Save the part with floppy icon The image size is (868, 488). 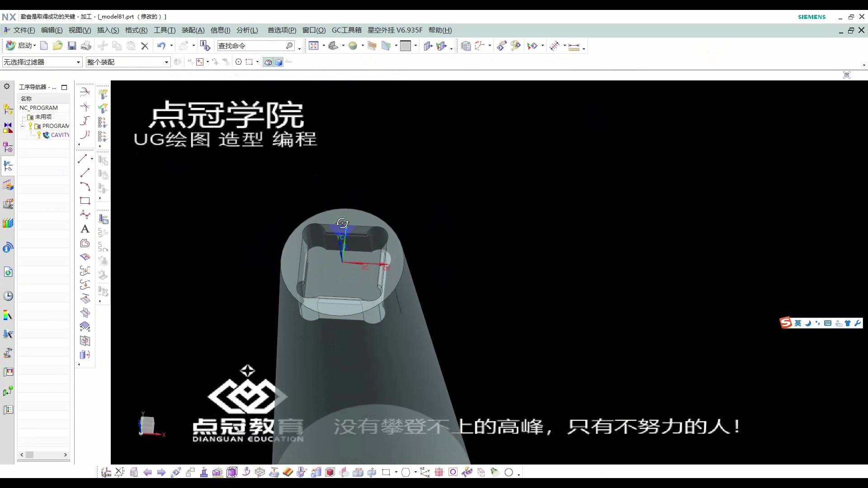click(x=72, y=46)
